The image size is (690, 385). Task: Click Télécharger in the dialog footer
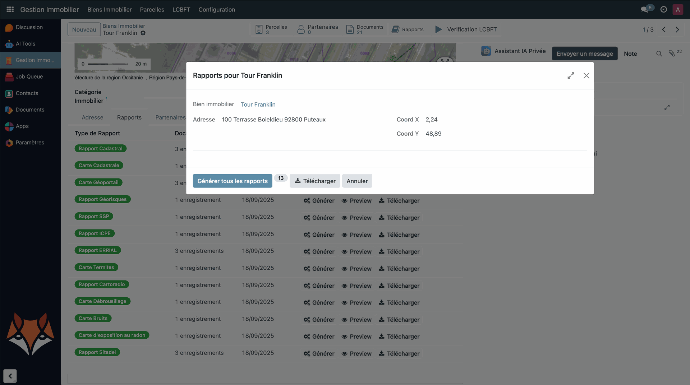tap(315, 181)
